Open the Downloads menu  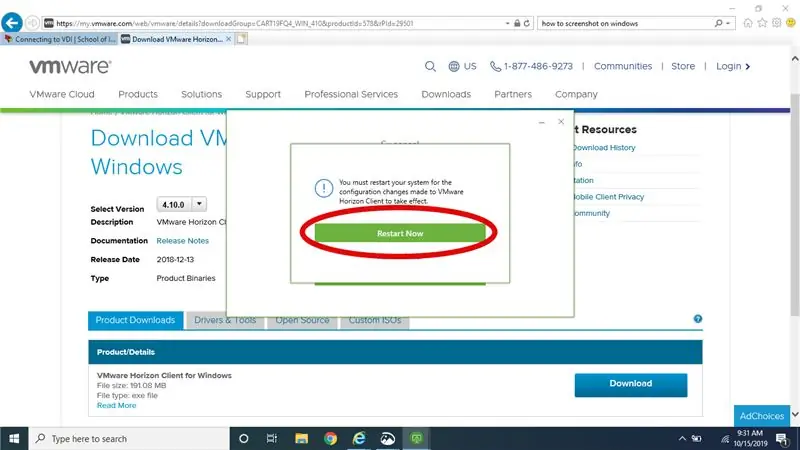[x=446, y=94]
